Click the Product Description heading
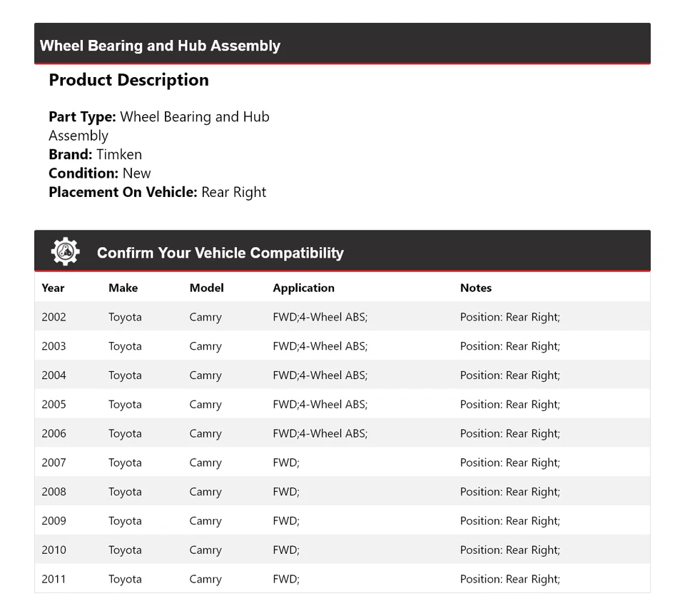Viewport: 685px width, 616px height. [128, 80]
